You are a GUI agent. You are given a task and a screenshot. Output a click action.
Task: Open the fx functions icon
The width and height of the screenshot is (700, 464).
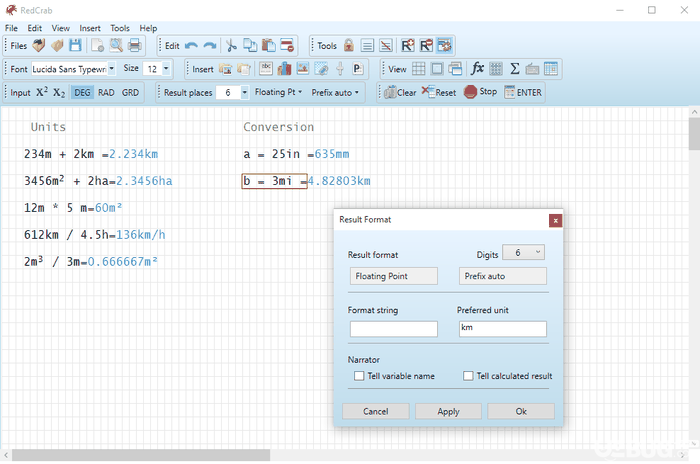[477, 68]
